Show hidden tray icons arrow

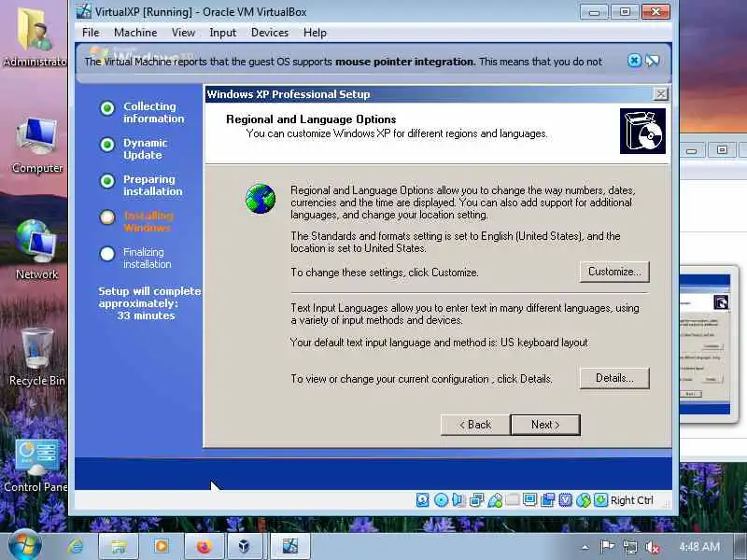coord(585,548)
